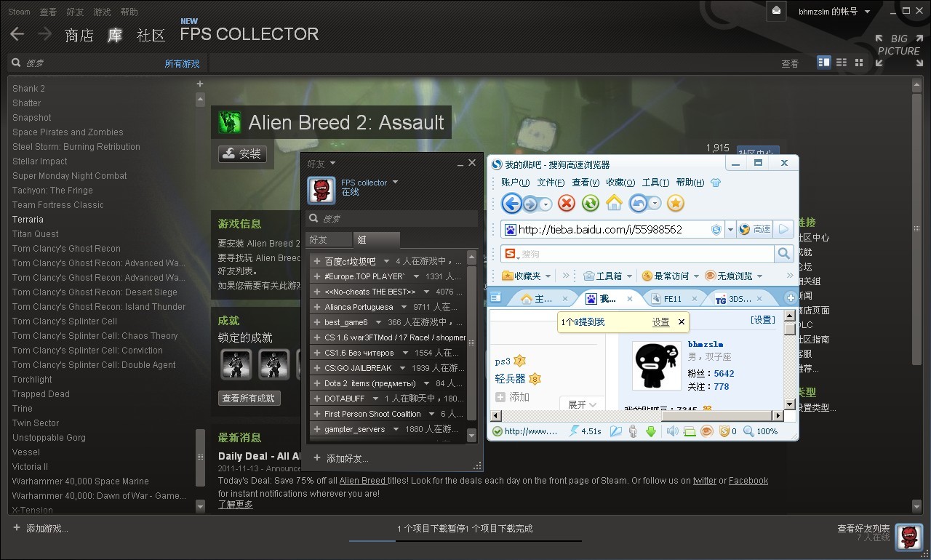
Task: Open the 查看所有成就 achievements button
Action: click(249, 398)
